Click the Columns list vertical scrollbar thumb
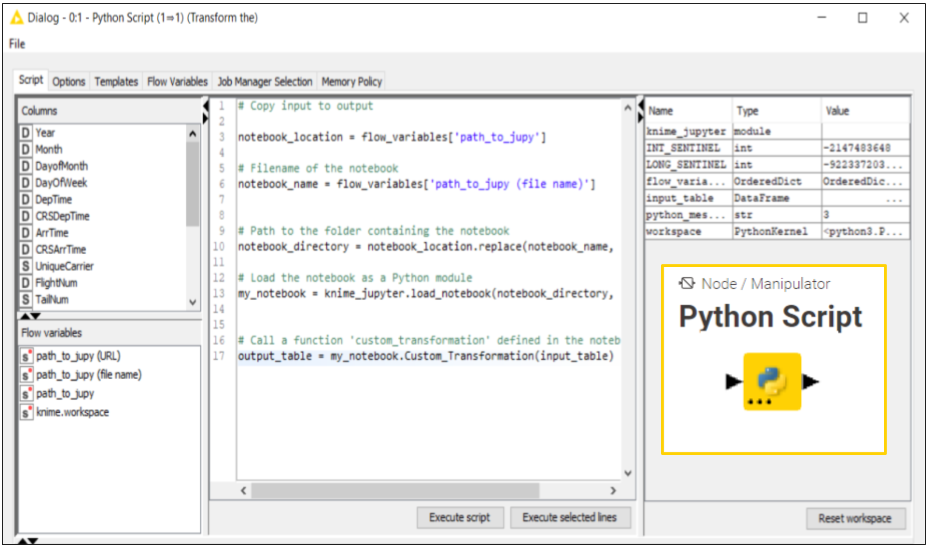This screenshot has height=548, width=930. [193, 183]
